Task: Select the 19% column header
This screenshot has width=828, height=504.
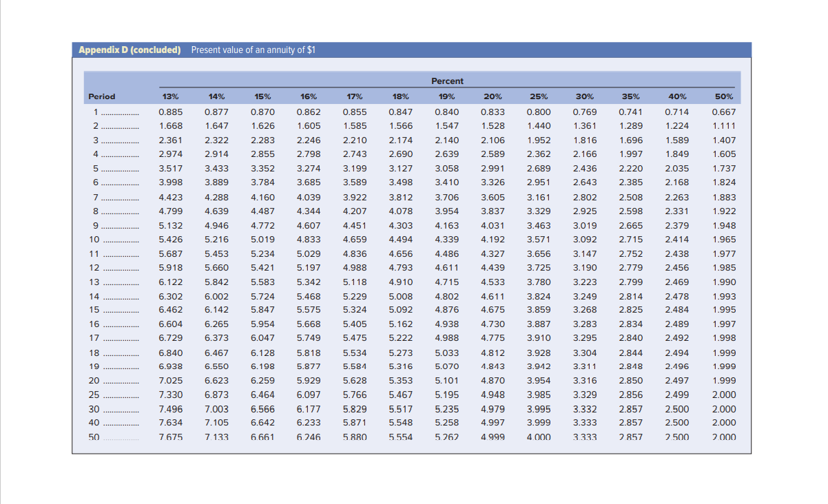Action: (x=446, y=96)
